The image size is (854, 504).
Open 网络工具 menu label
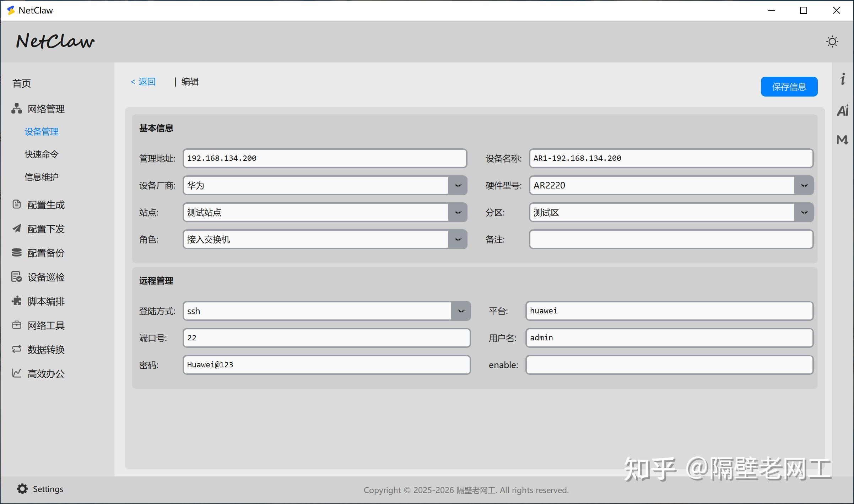click(46, 325)
